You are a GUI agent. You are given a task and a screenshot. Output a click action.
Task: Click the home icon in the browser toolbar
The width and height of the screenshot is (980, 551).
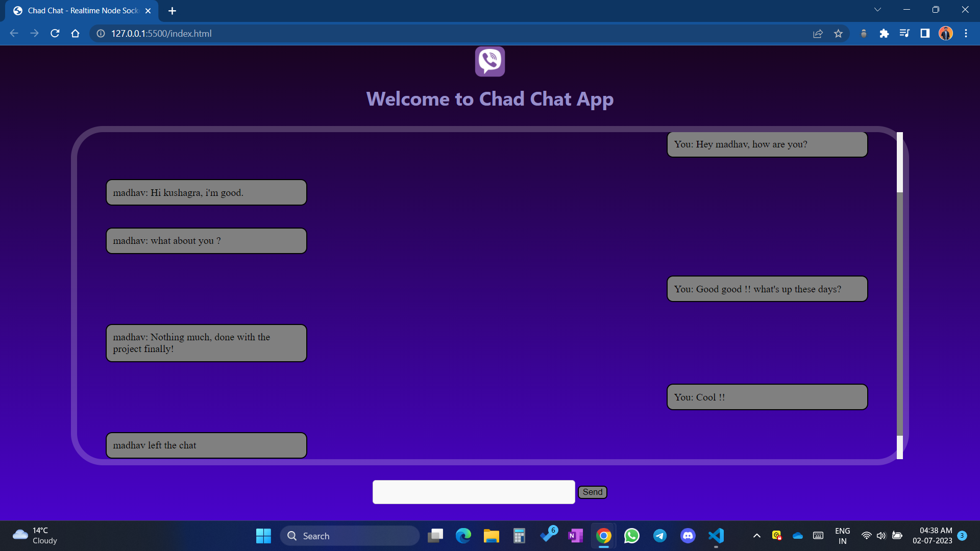75,33
